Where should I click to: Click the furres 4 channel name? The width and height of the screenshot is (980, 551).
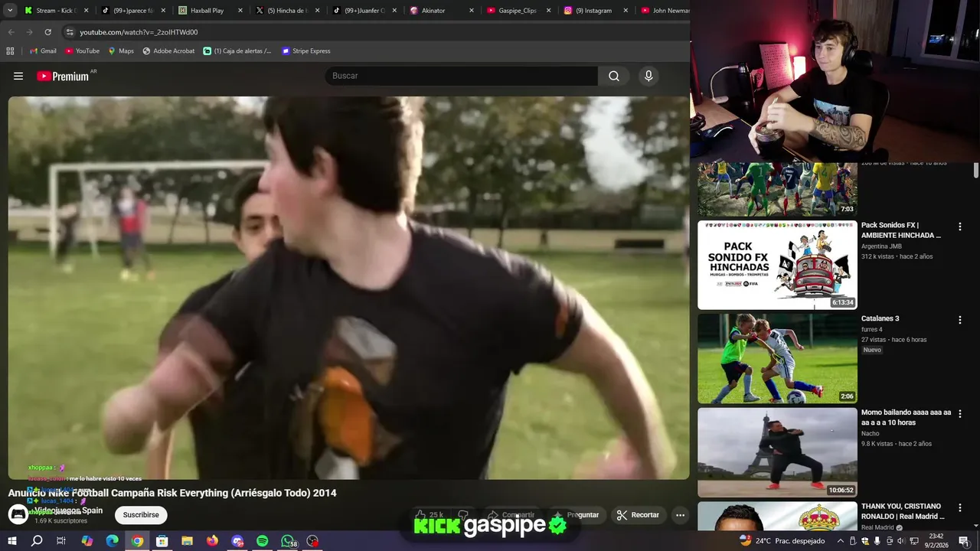(x=872, y=330)
